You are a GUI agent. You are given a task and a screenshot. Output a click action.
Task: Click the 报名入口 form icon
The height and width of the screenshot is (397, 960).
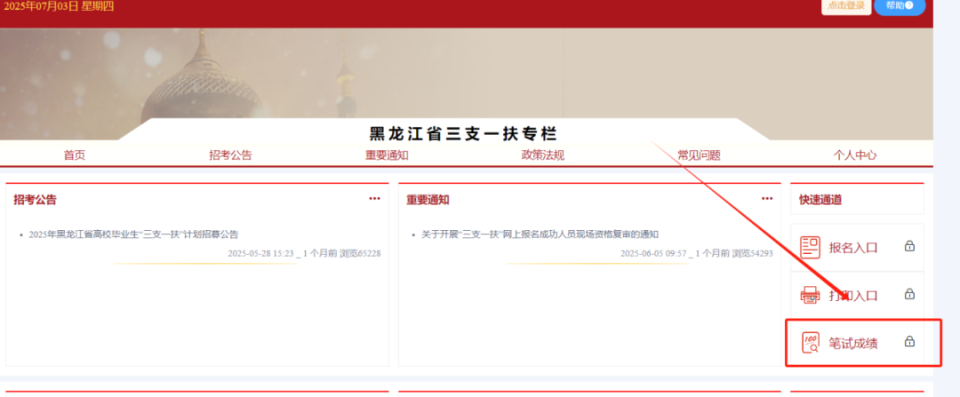point(810,247)
